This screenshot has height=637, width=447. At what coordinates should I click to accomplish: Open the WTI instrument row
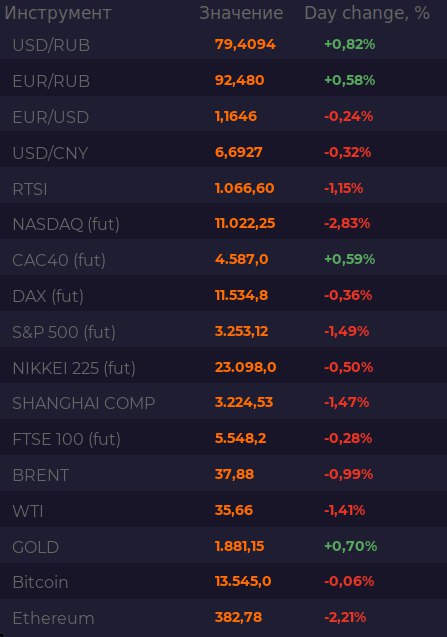(224, 511)
